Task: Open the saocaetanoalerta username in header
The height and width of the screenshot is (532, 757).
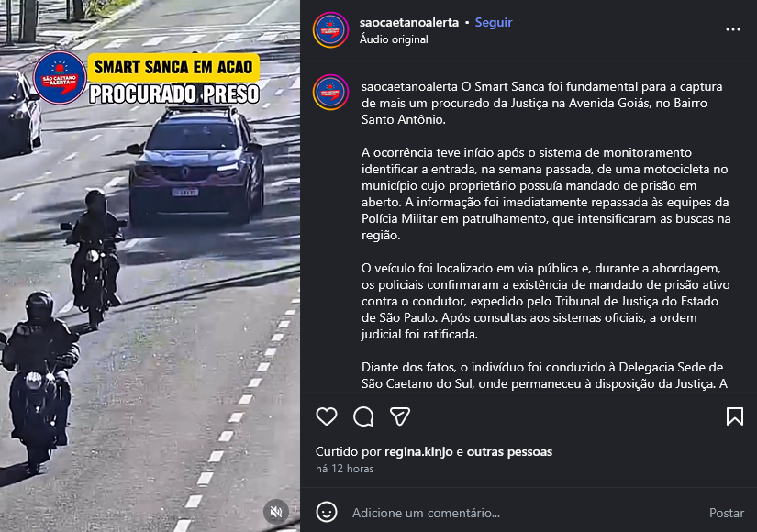Action: tap(409, 22)
